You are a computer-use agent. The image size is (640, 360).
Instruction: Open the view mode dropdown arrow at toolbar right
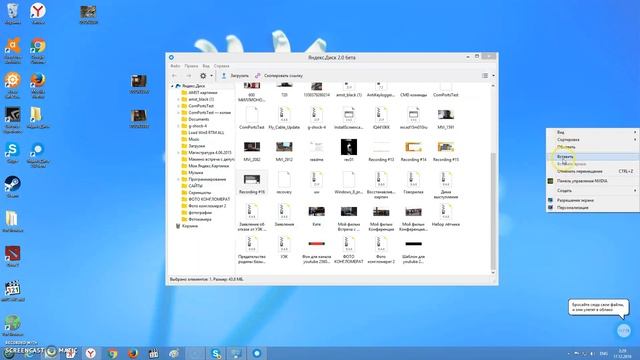pyautogui.click(x=493, y=76)
